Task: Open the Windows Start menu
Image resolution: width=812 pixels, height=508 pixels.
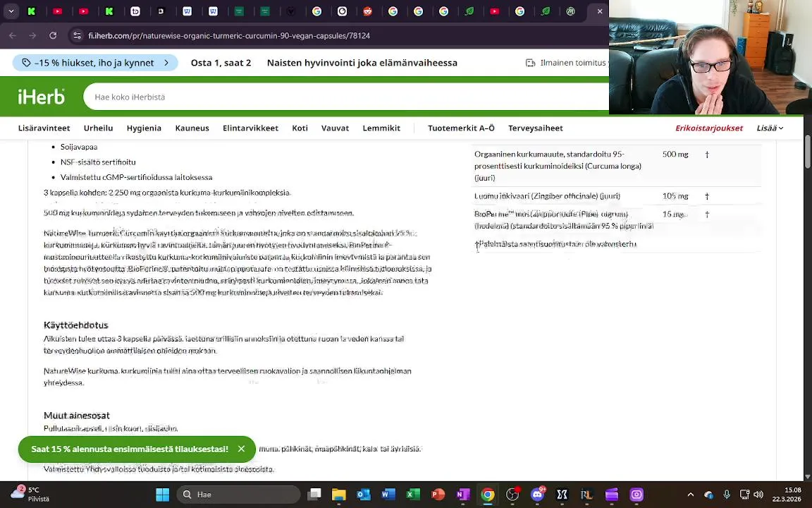Action: [163, 495]
